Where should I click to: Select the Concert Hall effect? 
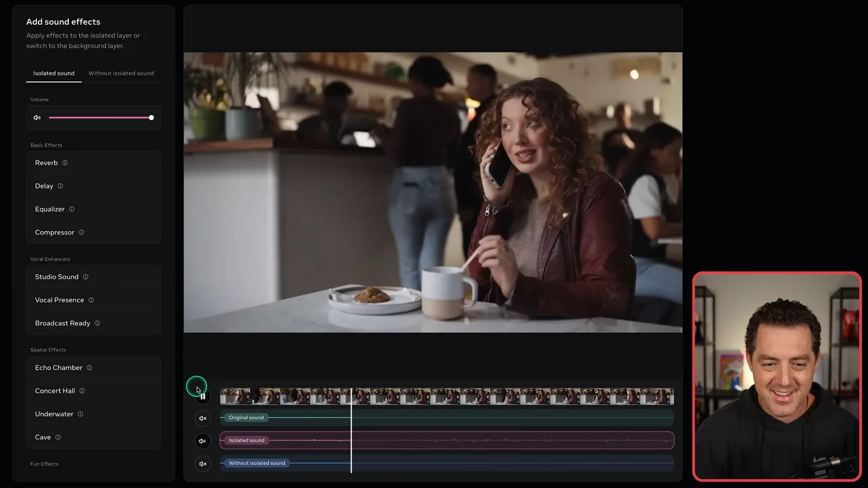(x=93, y=391)
